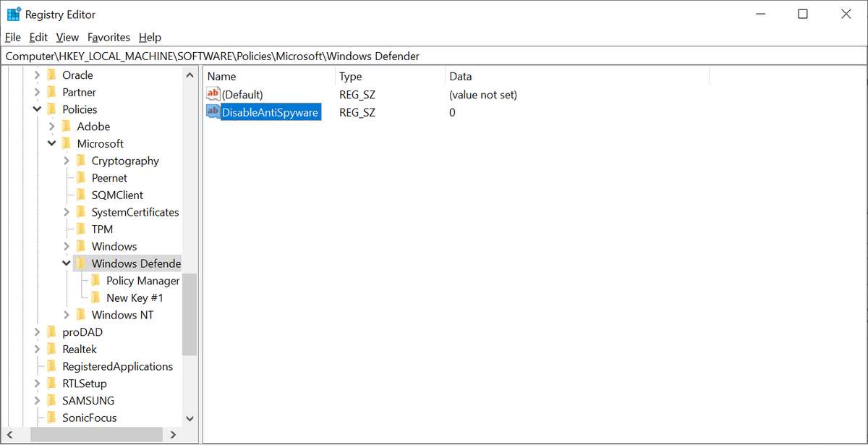Image resolution: width=868 pixels, height=448 pixels.
Task: Sort by the Name column header
Action: 270,76
